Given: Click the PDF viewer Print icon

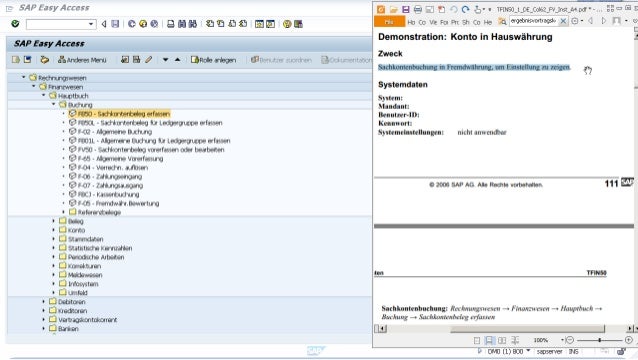Looking at the screenshot, I should point(417,9).
